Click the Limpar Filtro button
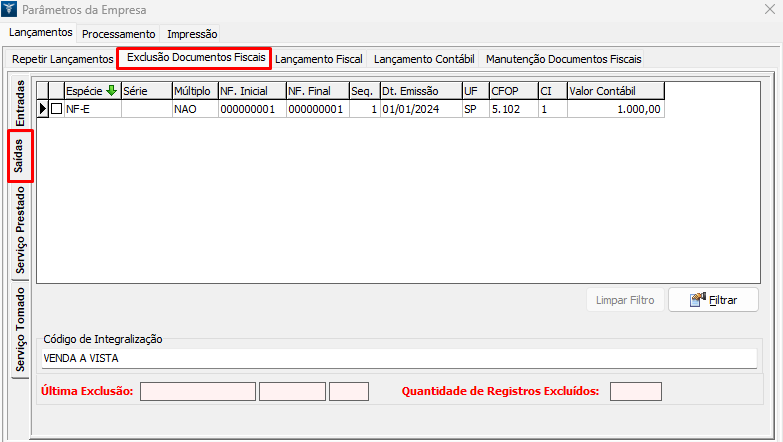Viewport: 783px width, 442px height. click(x=624, y=300)
